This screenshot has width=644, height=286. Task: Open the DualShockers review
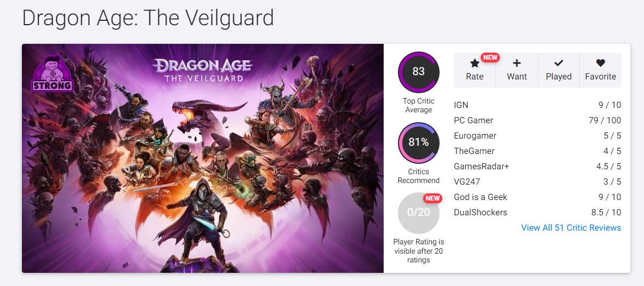point(481,213)
